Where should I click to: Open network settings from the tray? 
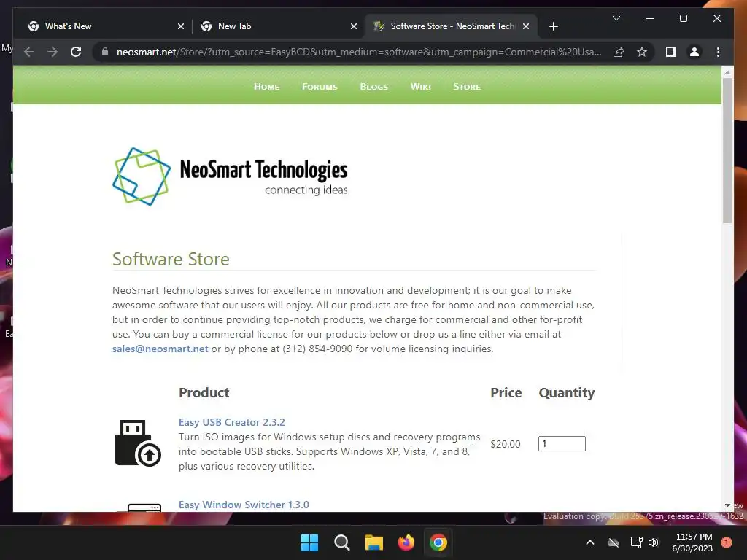(x=636, y=542)
